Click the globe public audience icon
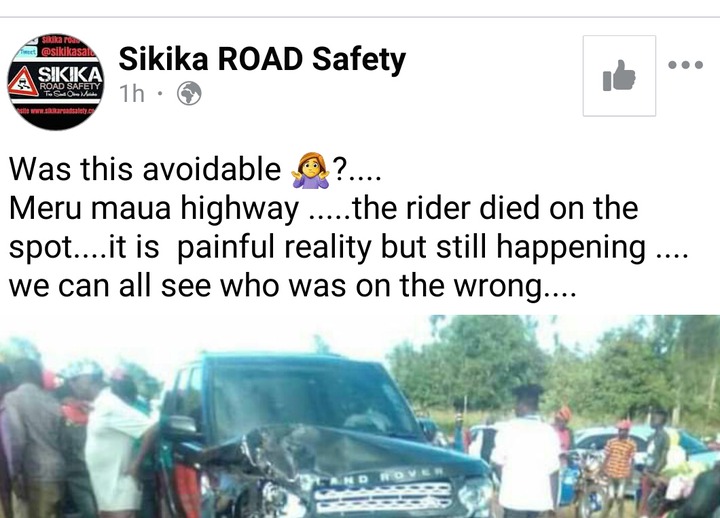 point(189,94)
